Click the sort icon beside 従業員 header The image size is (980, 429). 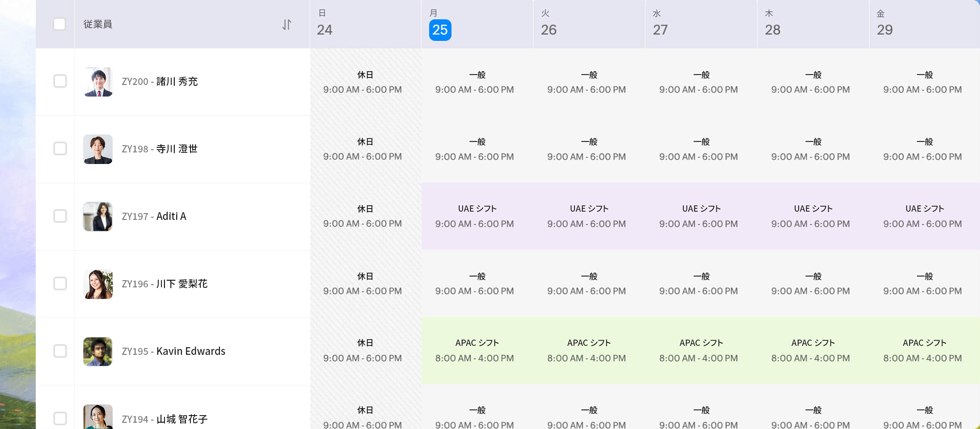point(287,25)
